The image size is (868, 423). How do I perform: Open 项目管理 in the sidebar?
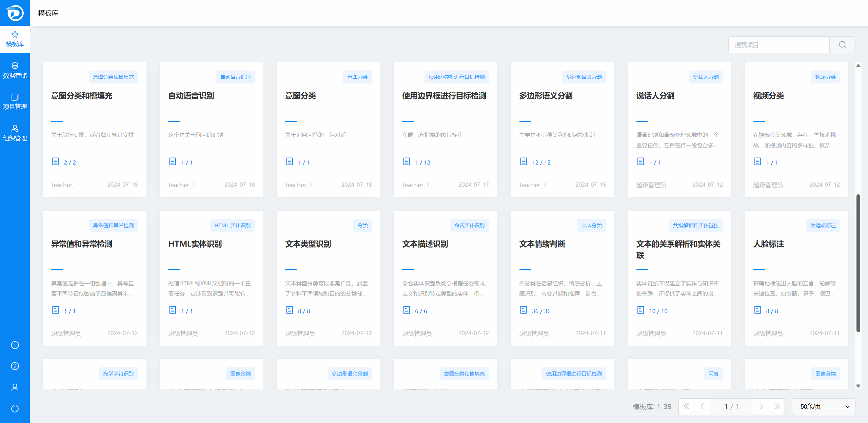pyautogui.click(x=15, y=102)
